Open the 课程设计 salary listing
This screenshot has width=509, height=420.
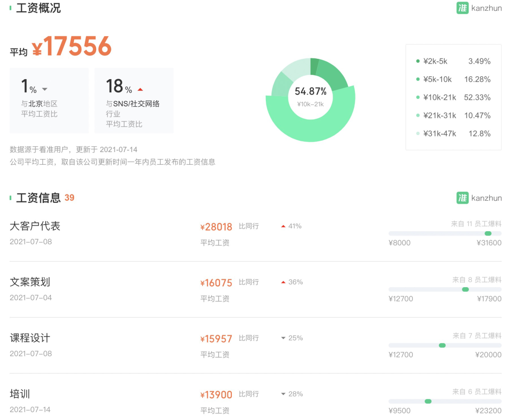(30, 338)
